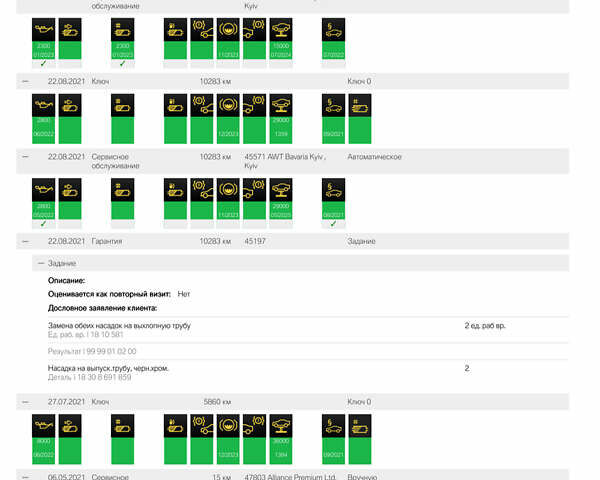The height and width of the screenshot is (480, 600).
Task: Click vehicle check lift icon under 22.08.2021 Ключ row
Action: [281, 105]
